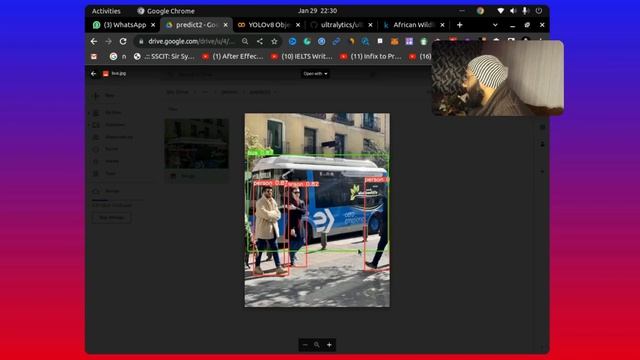
Task: Close the African Wildlife tab
Action: [x=442, y=25]
